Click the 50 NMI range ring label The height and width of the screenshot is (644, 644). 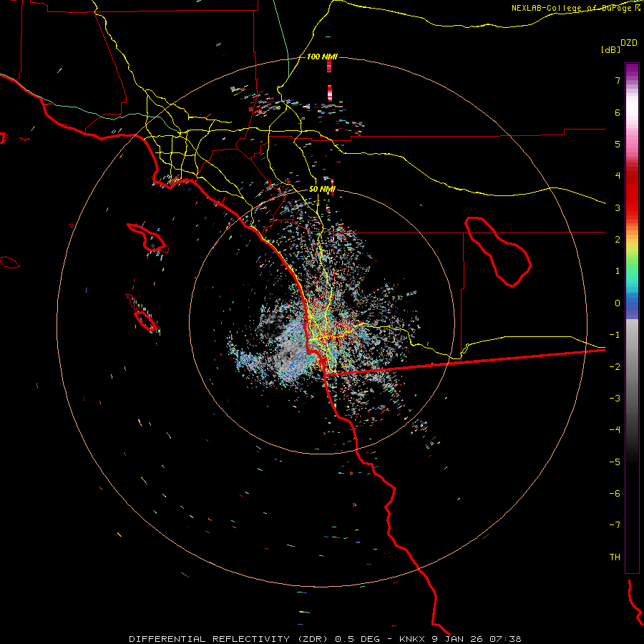coord(322,189)
